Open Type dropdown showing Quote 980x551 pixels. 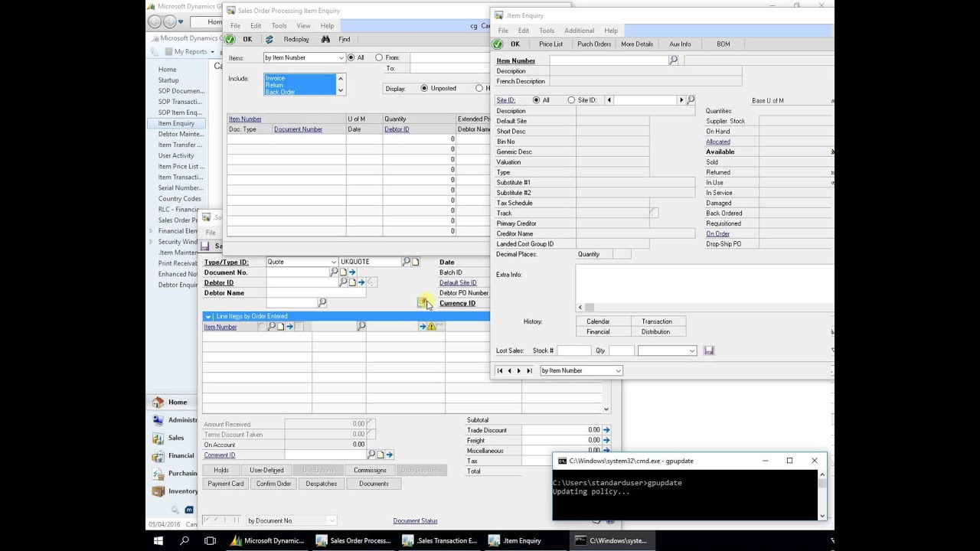point(334,262)
